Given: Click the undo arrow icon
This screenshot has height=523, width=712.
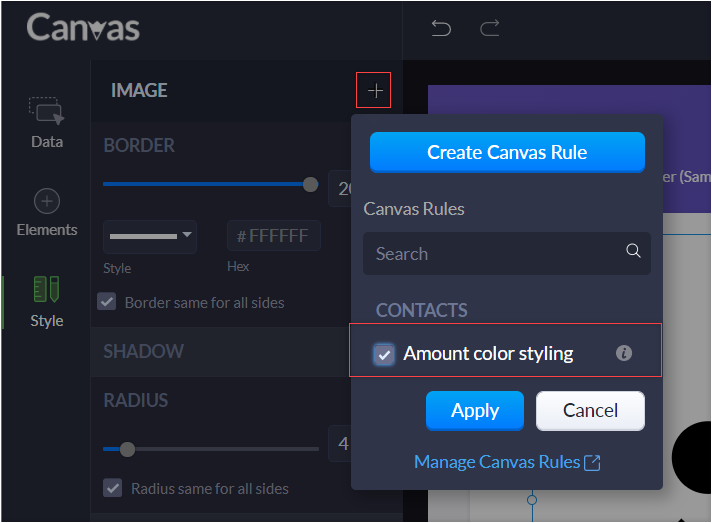Looking at the screenshot, I should (x=441, y=28).
